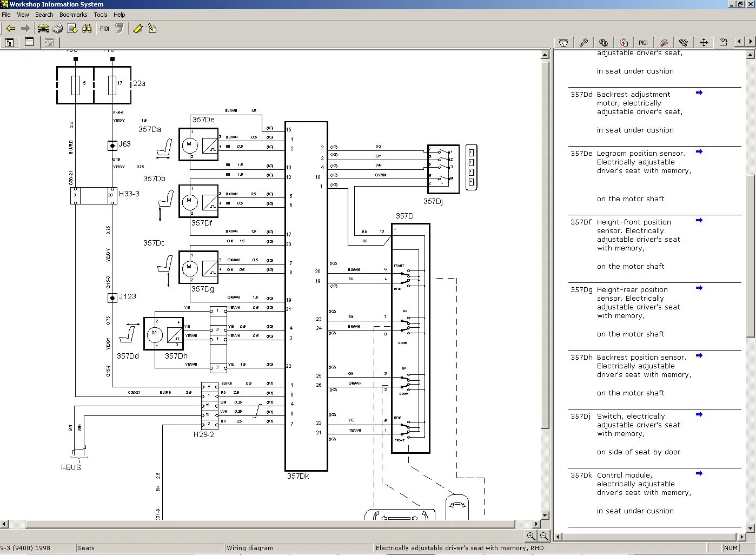The width and height of the screenshot is (756, 555).
Task: Zoom out of the wiring diagram
Action: click(x=544, y=536)
